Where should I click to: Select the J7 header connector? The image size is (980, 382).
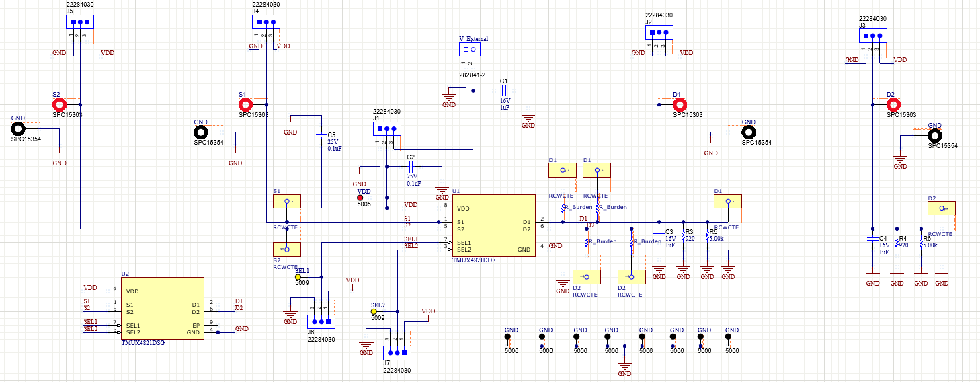(x=397, y=352)
